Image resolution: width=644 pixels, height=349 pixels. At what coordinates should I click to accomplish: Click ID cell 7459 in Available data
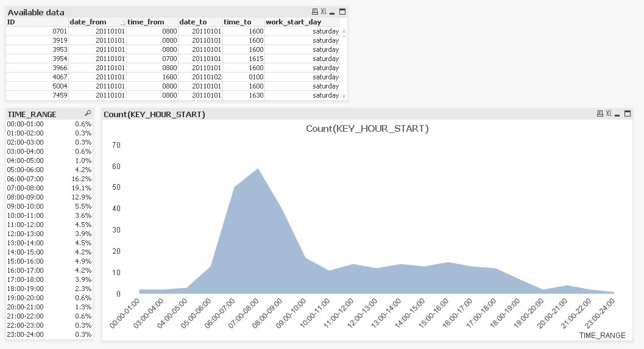point(37,95)
